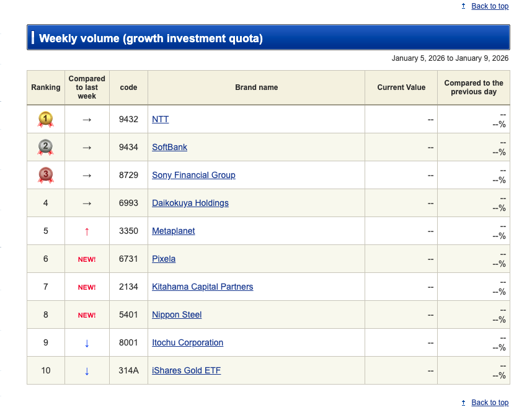This screenshot has width=532, height=415.
Task: Open the Itochu Corporation link
Action: coord(187,342)
